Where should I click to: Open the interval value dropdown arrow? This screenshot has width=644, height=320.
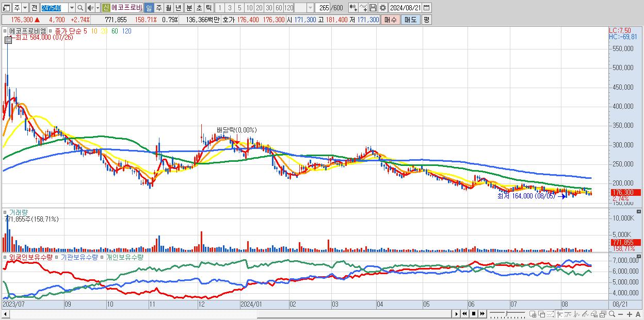point(311,8)
